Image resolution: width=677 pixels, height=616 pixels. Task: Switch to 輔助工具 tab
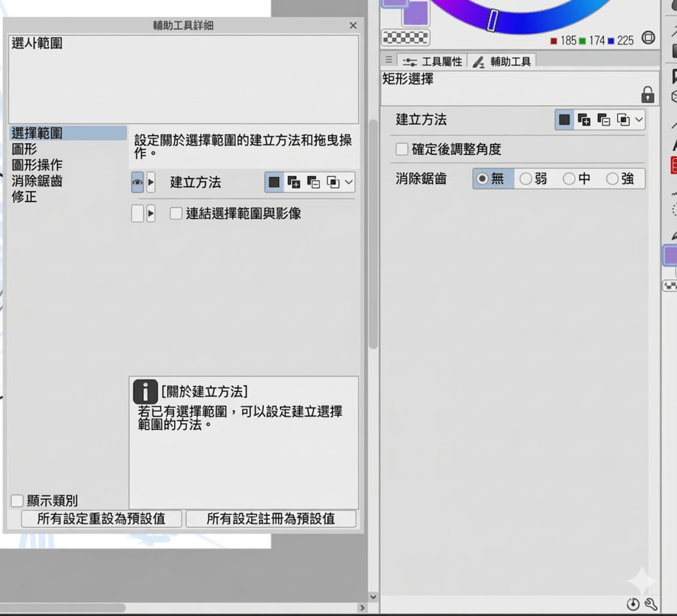501,62
